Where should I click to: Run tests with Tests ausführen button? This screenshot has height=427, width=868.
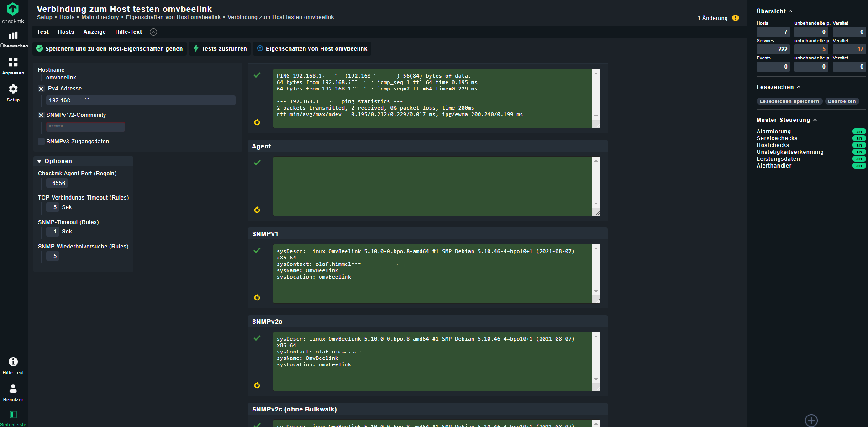220,49
